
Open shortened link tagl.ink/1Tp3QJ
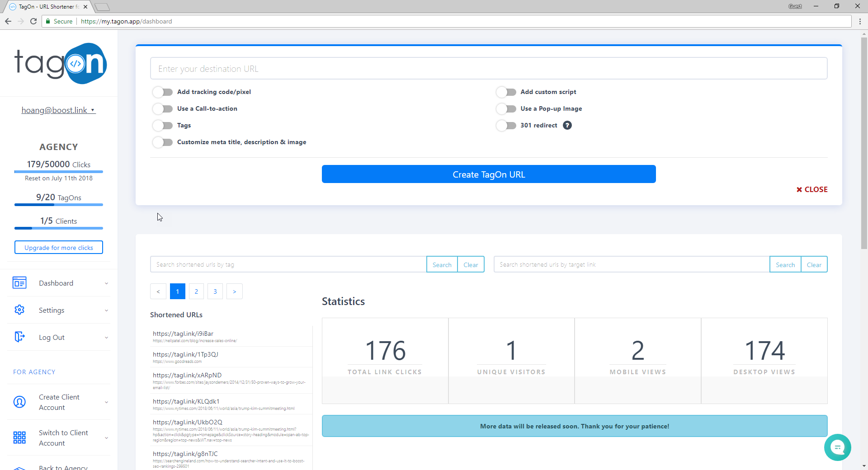[185, 354]
